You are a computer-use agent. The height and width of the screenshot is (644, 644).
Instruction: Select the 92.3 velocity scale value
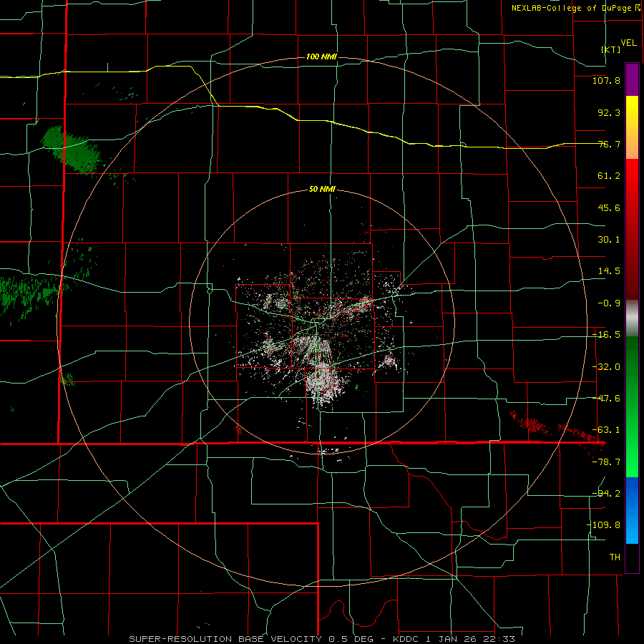pos(609,112)
